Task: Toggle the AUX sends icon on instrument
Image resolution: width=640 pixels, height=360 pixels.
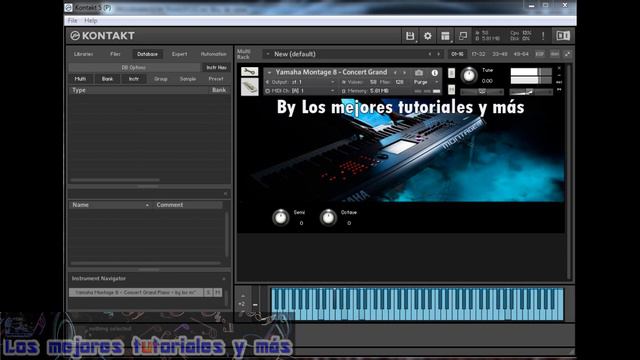Action: [x=559, y=82]
